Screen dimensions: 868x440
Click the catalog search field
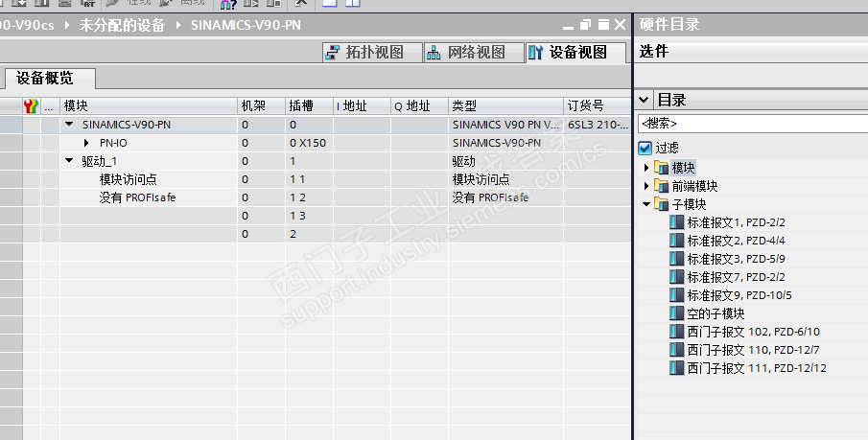pos(753,124)
